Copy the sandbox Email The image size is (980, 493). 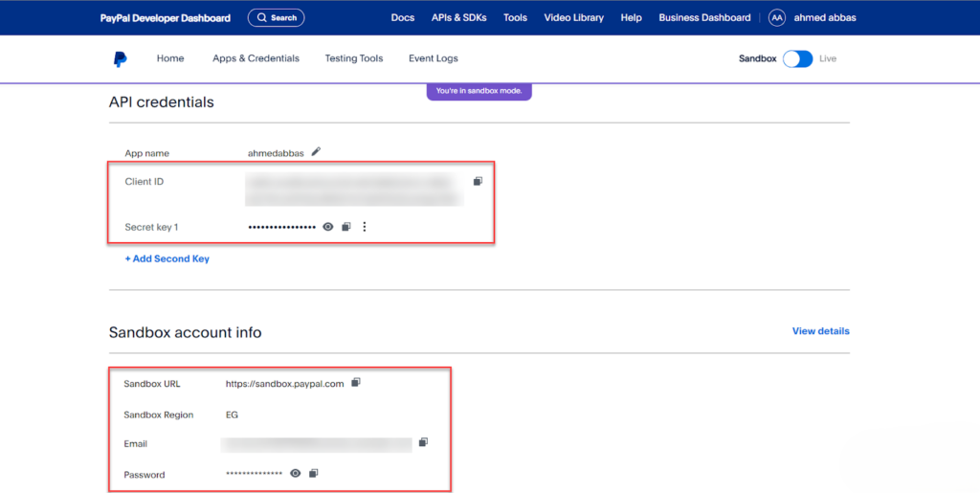click(423, 442)
